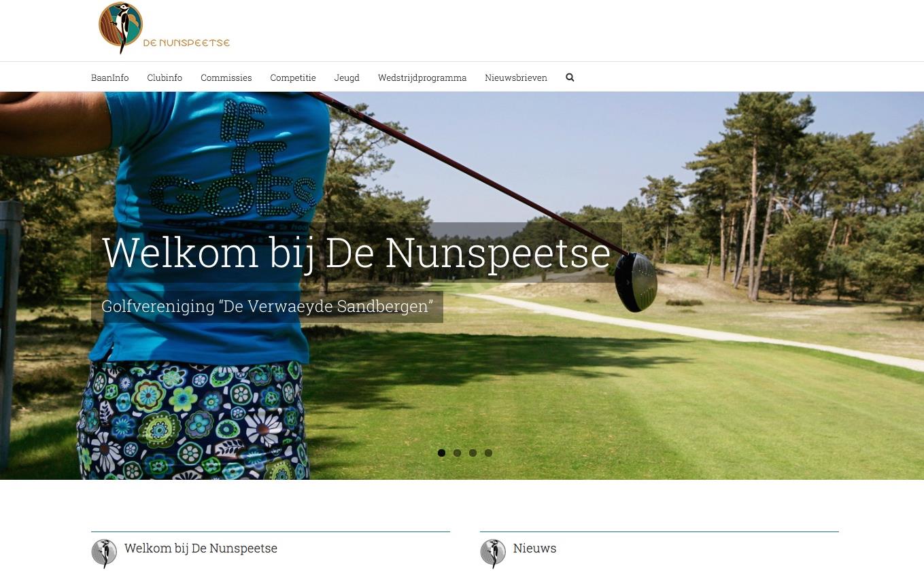The image size is (924, 577).
Task: Open the Nieuwsbrieven page
Action: pyautogui.click(x=516, y=77)
